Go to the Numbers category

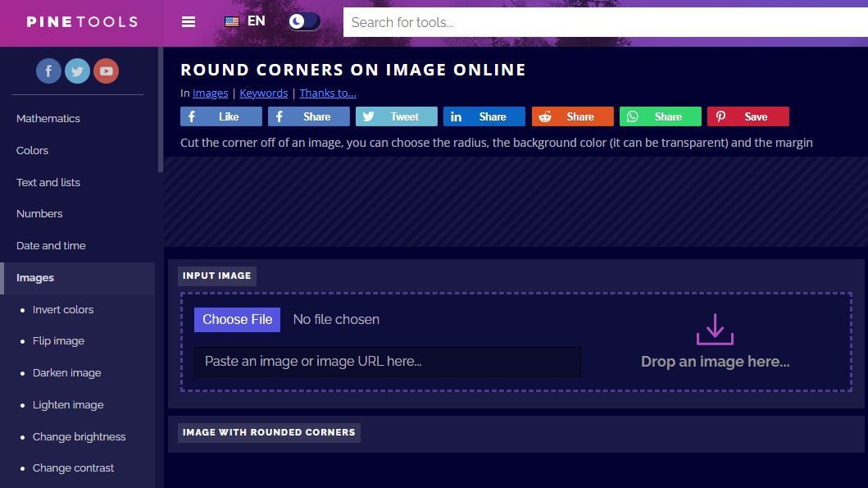coord(39,214)
